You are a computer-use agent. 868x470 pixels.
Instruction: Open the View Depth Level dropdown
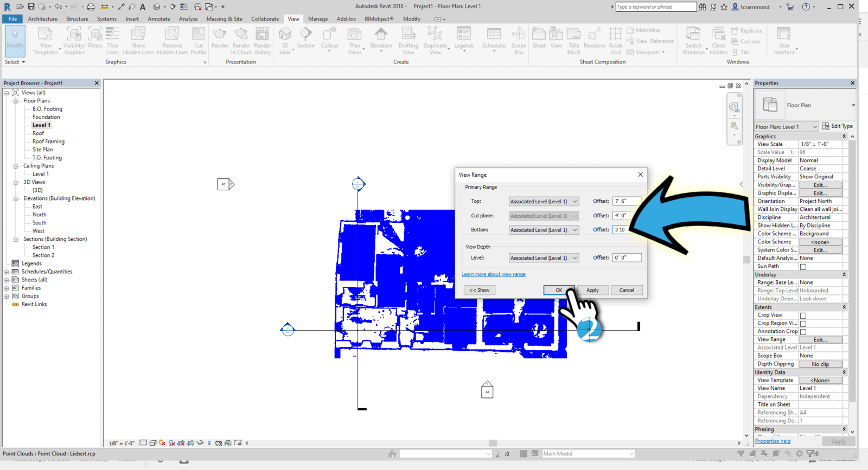tap(544, 258)
